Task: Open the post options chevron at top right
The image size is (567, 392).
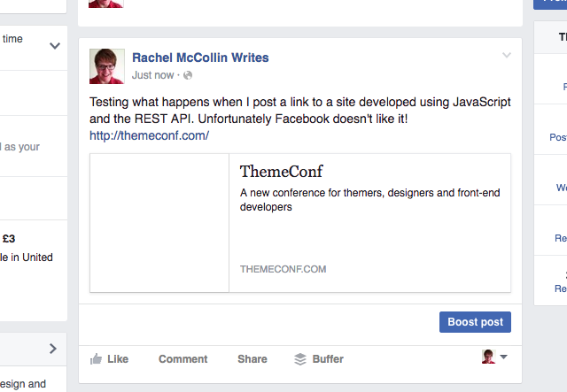Action: tap(507, 55)
